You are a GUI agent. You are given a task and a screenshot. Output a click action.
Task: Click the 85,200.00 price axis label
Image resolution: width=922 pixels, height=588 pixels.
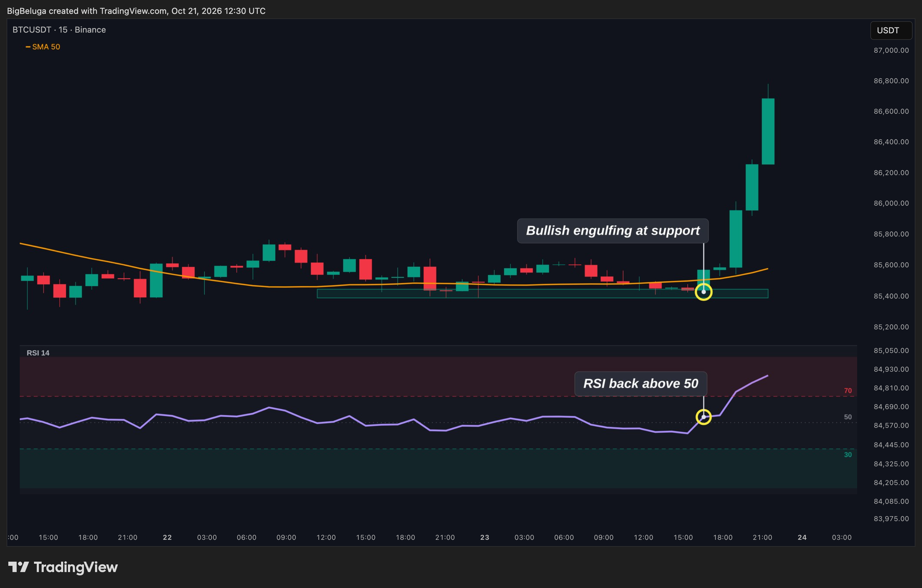click(x=891, y=327)
